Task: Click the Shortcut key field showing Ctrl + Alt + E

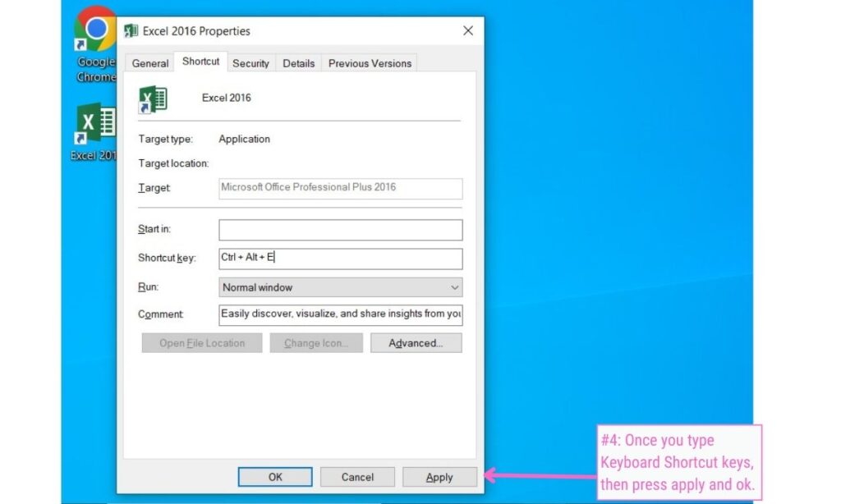Action: (339, 258)
